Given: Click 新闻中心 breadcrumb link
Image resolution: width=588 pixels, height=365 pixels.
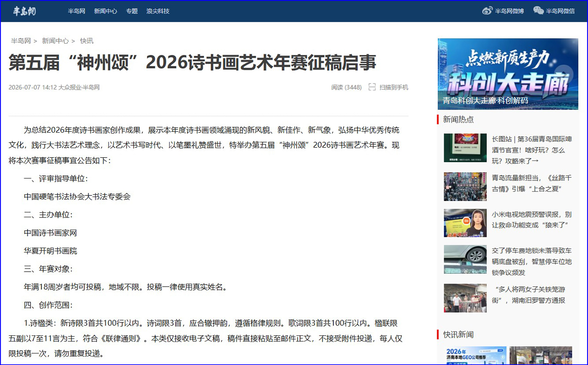Looking at the screenshot, I should tap(55, 41).
